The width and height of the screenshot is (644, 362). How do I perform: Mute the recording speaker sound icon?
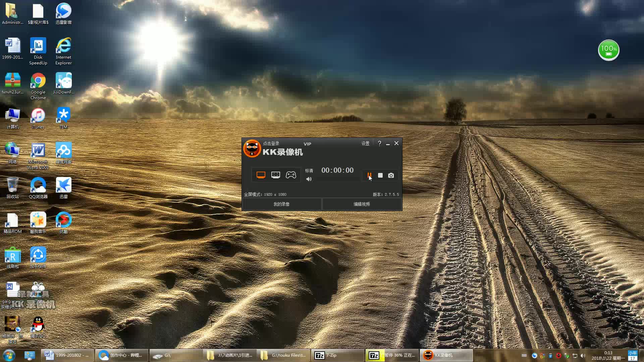(x=309, y=179)
